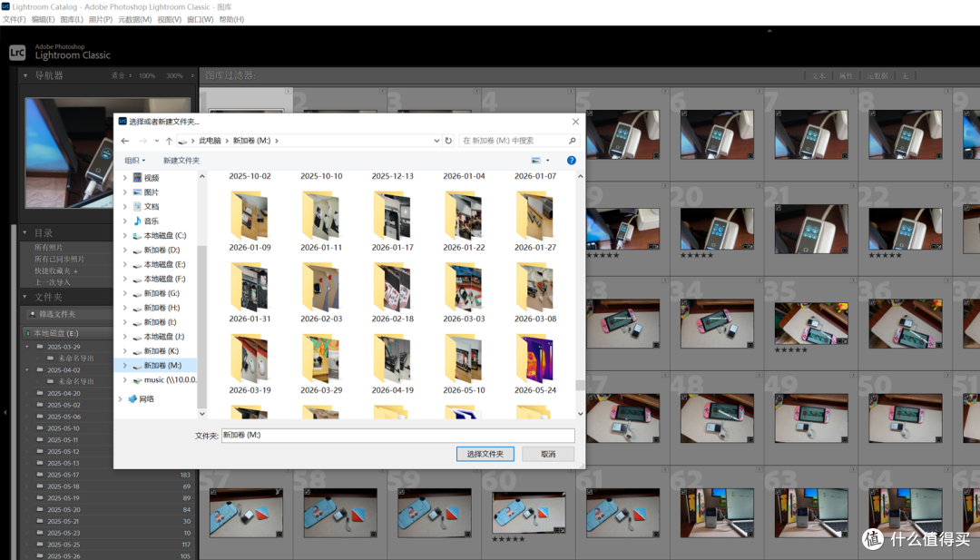Open the 元数据(M) menu
Screen dimensions: 980x560
[135, 19]
